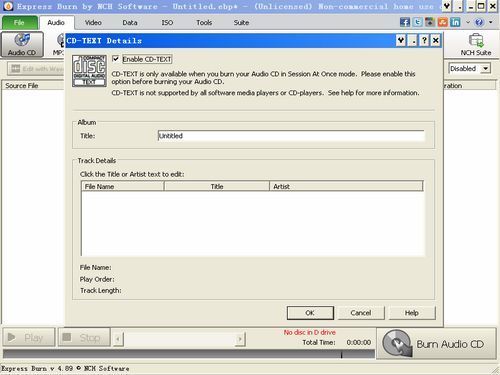Click the File Name column header
The height and width of the screenshot is (375, 500).
tap(122, 186)
